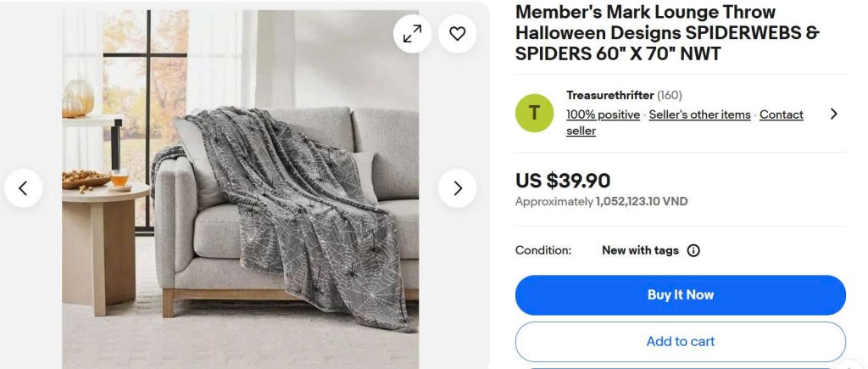Click the seller feedback count (160)
Image resolution: width=868 pixels, height=369 pixels.
tap(670, 95)
